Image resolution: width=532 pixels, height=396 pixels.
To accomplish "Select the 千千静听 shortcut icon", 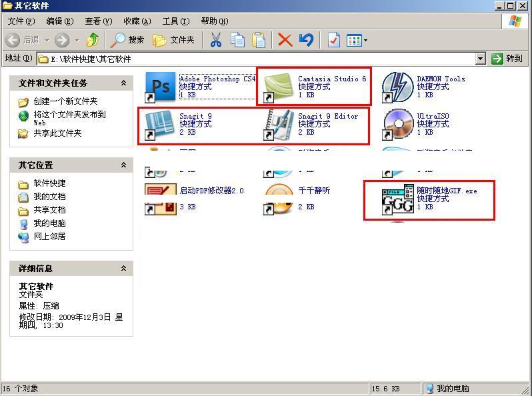I will [279, 199].
